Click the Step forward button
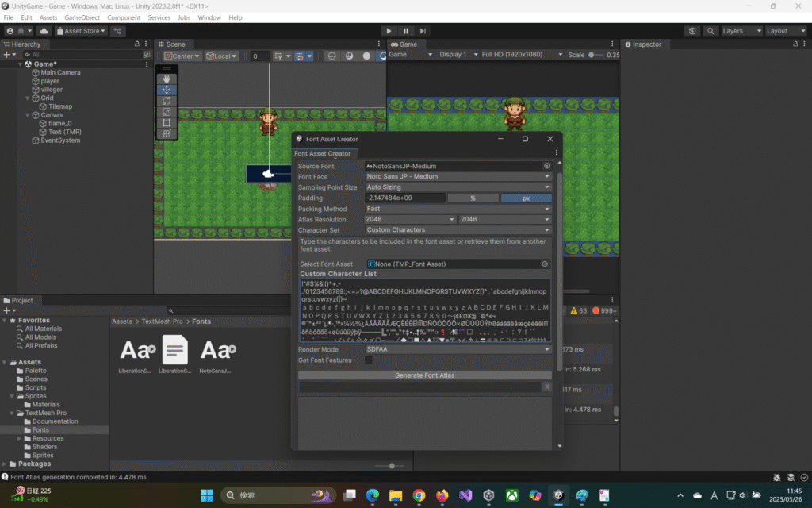812x508 pixels. coord(423,31)
